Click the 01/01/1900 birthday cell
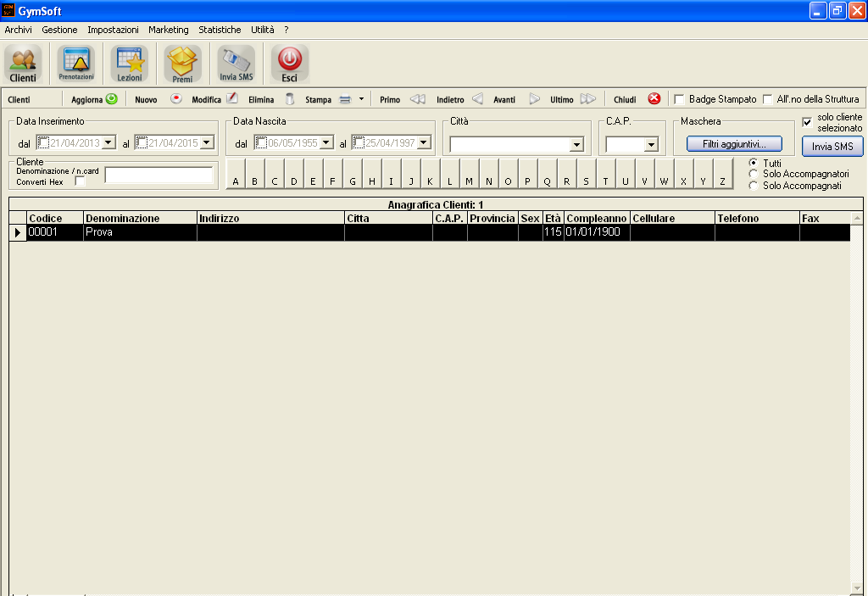This screenshot has height=596, width=868. (x=597, y=232)
